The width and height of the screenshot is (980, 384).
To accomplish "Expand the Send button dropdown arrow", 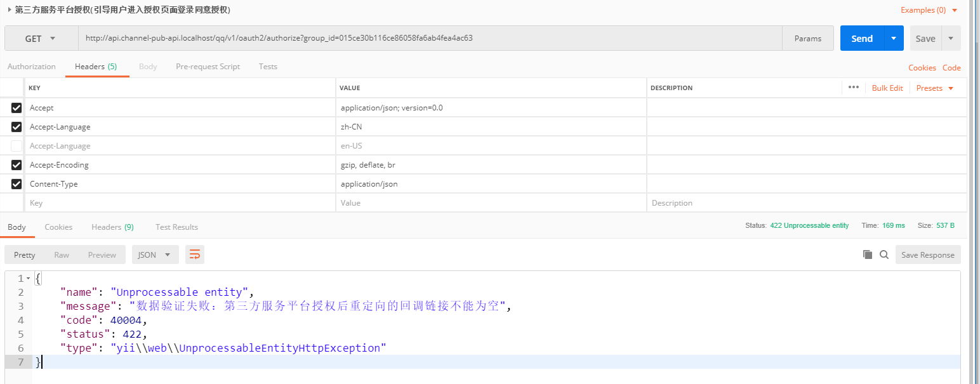I will [x=893, y=38].
